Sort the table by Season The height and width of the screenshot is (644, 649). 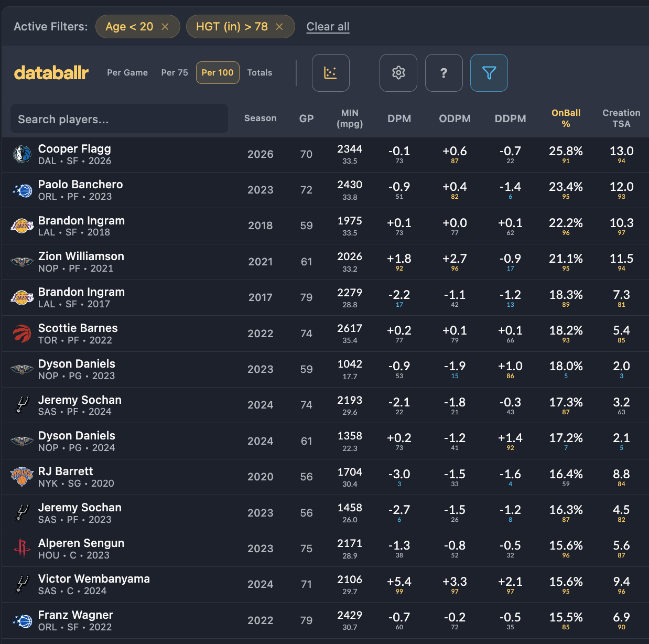(261, 119)
